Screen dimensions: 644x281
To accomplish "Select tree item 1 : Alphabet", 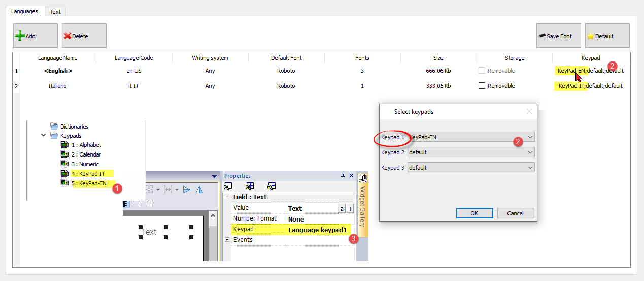I will pyautogui.click(x=86, y=145).
